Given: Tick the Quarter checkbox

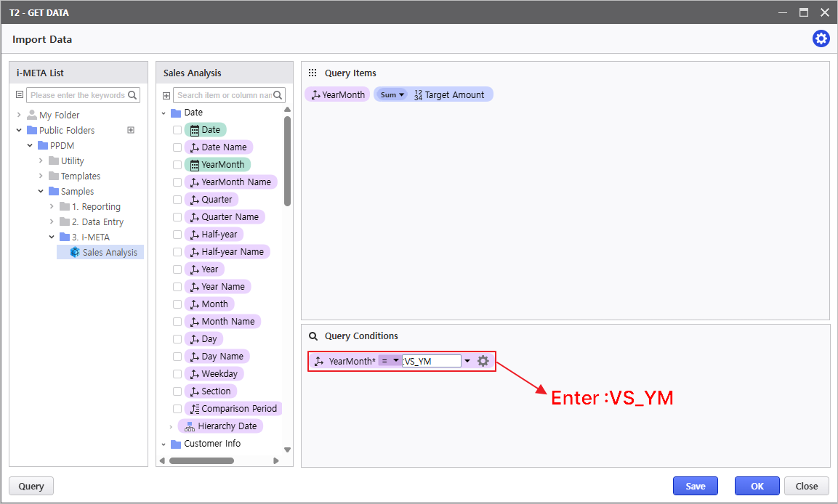Looking at the screenshot, I should point(177,200).
